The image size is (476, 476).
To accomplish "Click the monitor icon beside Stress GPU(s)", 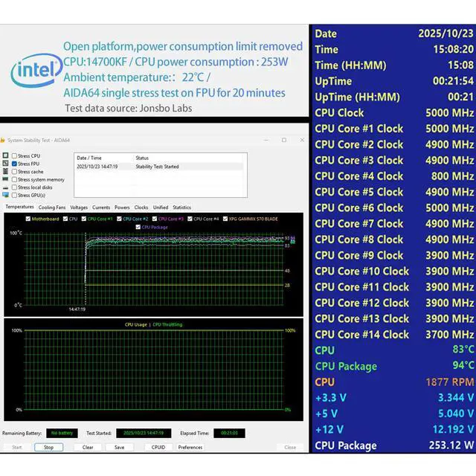I will [5, 195].
